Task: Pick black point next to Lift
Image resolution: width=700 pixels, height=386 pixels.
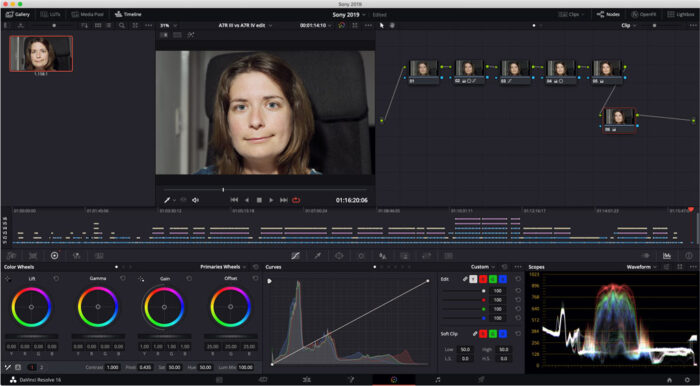Action: (8, 278)
